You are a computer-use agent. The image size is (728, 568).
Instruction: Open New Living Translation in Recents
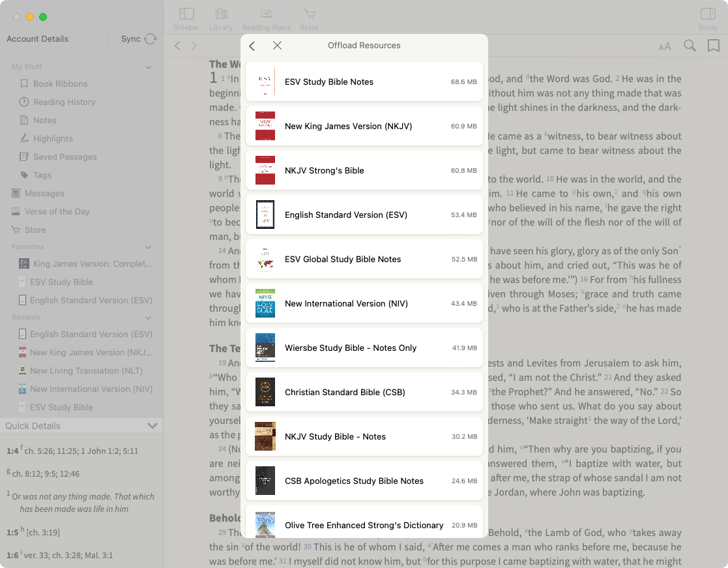click(81, 370)
